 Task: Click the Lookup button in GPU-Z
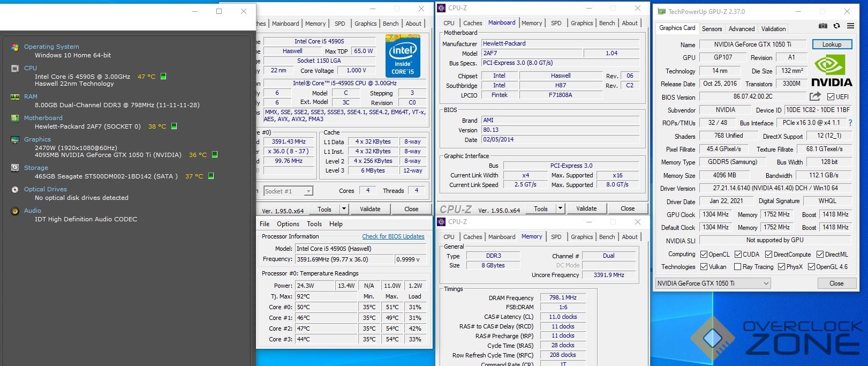coord(832,44)
